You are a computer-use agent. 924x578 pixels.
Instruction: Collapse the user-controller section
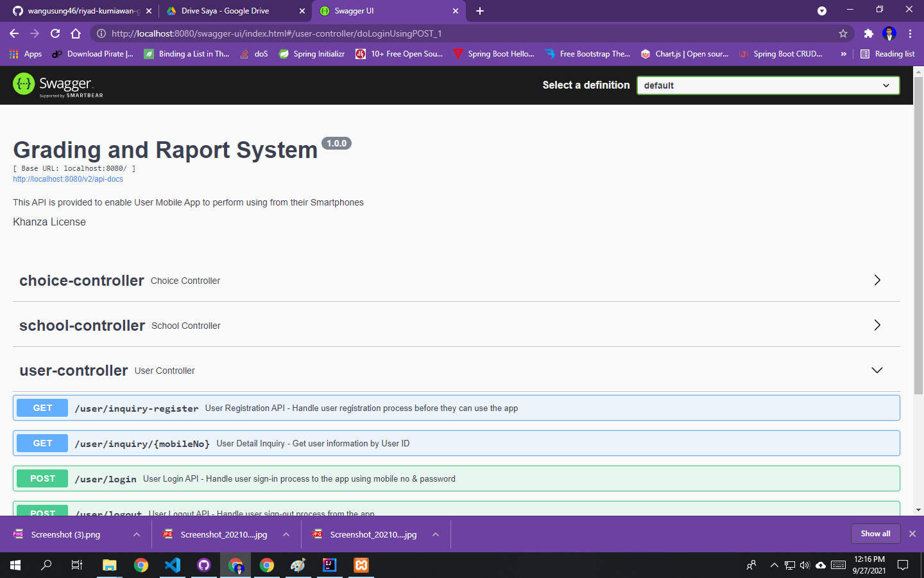456,370
